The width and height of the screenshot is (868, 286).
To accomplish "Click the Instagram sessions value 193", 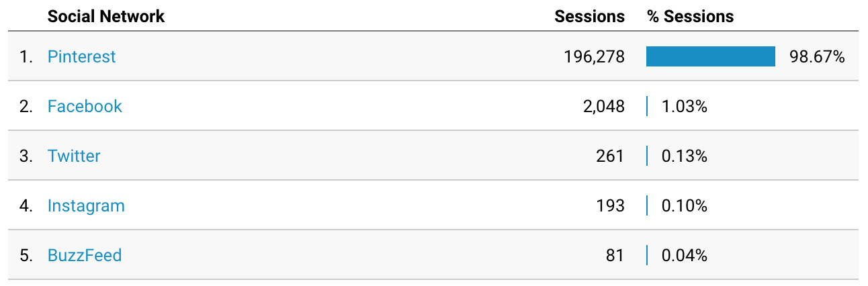I will pos(611,206).
